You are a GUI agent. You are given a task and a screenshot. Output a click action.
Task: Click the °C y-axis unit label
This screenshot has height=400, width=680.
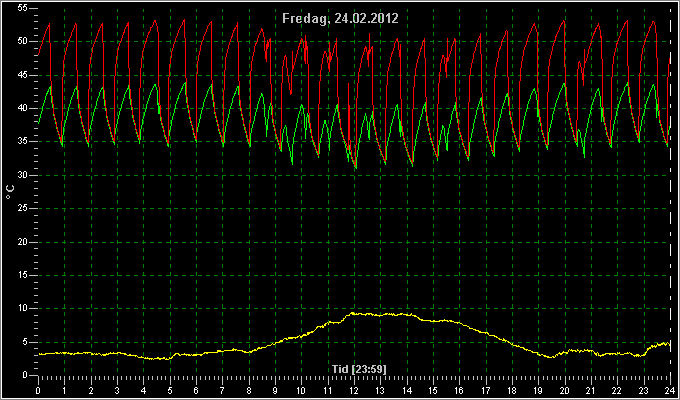point(10,192)
